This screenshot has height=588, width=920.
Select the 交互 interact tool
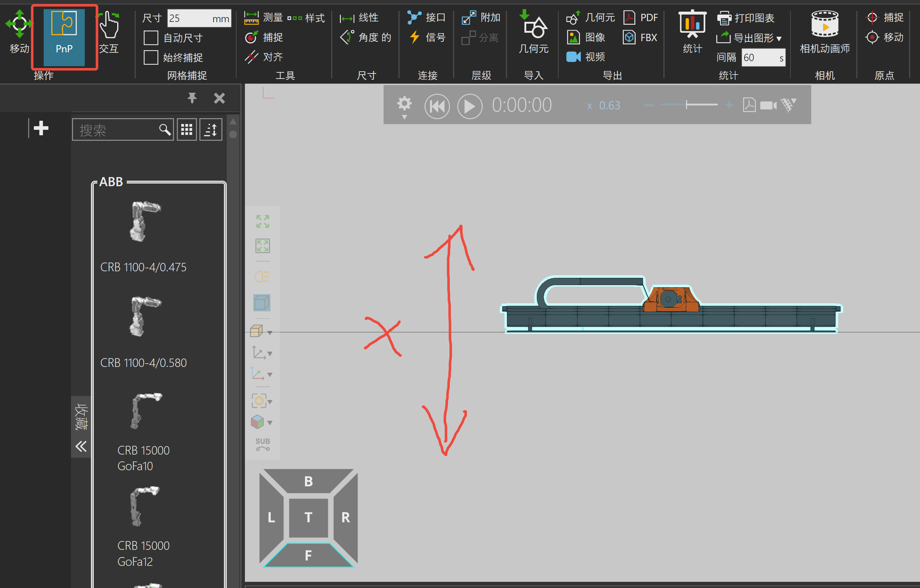coord(109,32)
